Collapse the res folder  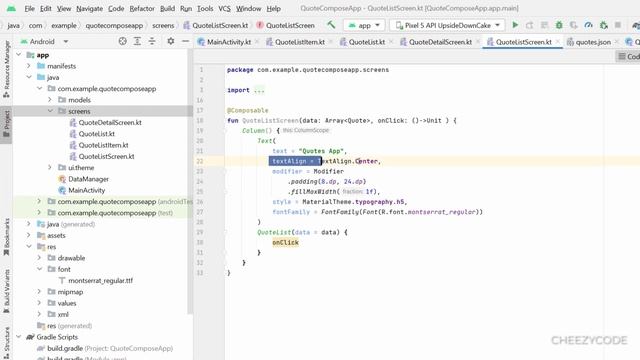coord(29,247)
